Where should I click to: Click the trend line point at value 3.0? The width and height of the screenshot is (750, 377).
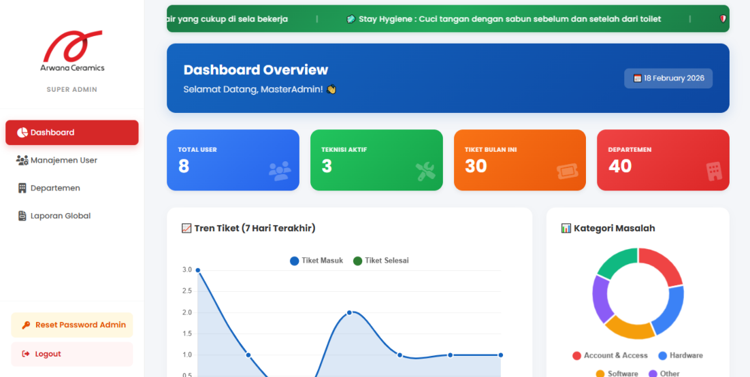pos(198,270)
